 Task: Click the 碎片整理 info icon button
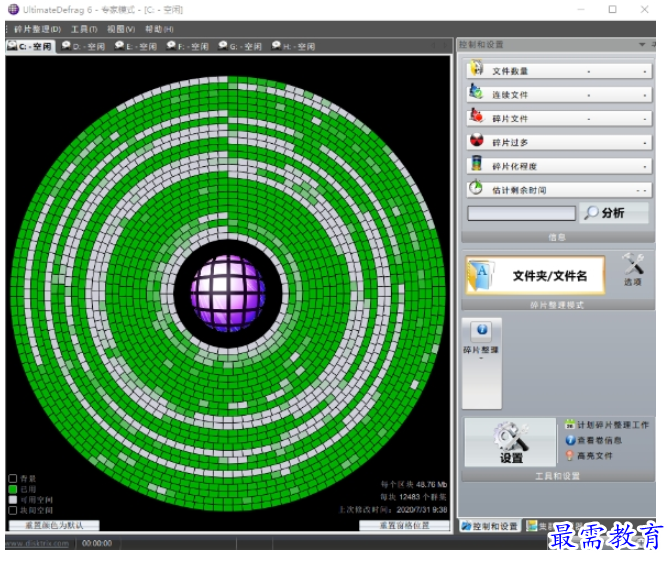(x=482, y=330)
